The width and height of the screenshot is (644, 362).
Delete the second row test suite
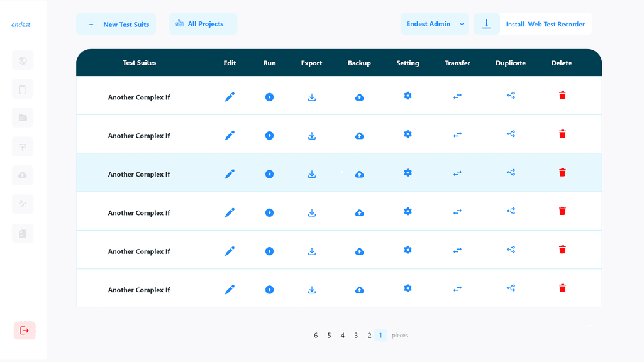[562, 134]
